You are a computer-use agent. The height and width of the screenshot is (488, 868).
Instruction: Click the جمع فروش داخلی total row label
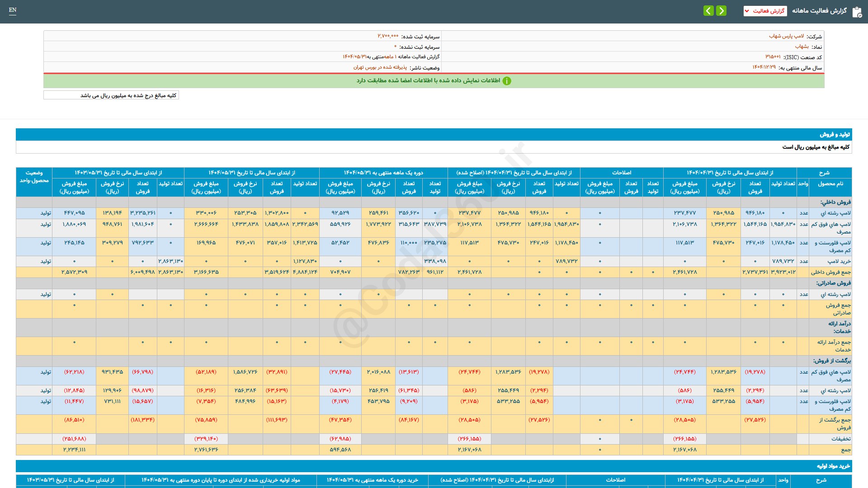pyautogui.click(x=830, y=272)
